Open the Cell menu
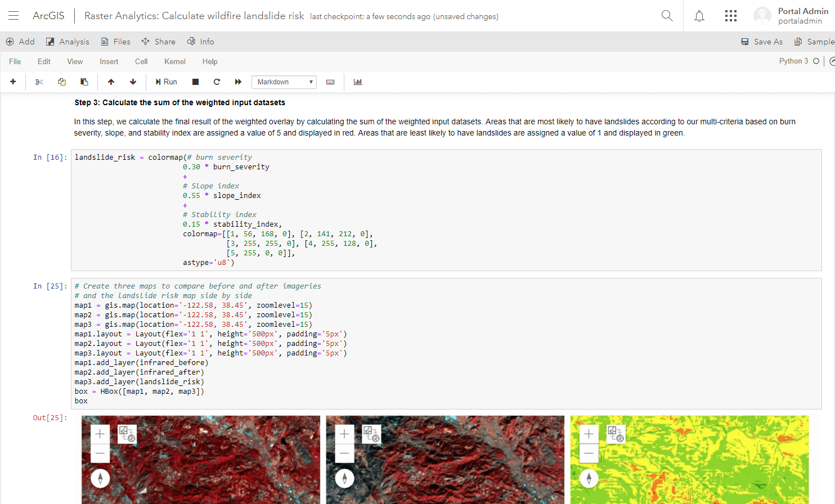Image resolution: width=835 pixels, height=504 pixels. [141, 61]
